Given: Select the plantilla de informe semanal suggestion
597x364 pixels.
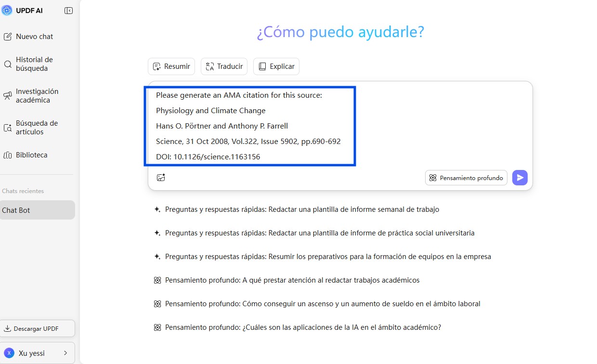Looking at the screenshot, I should pyautogui.click(x=296, y=209).
